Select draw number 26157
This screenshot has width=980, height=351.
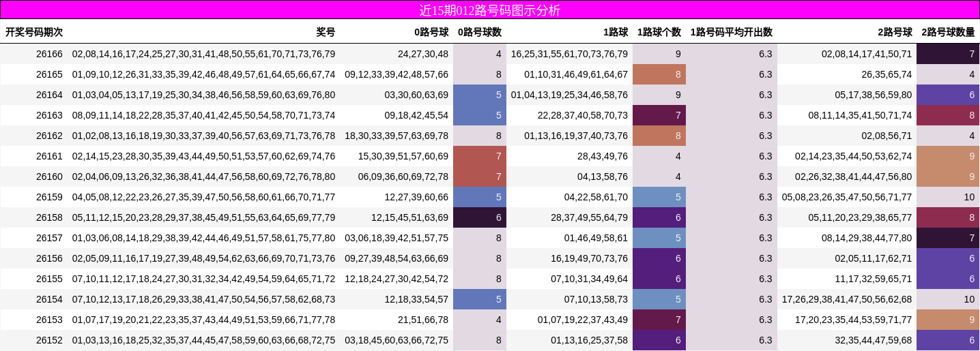pyautogui.click(x=49, y=238)
